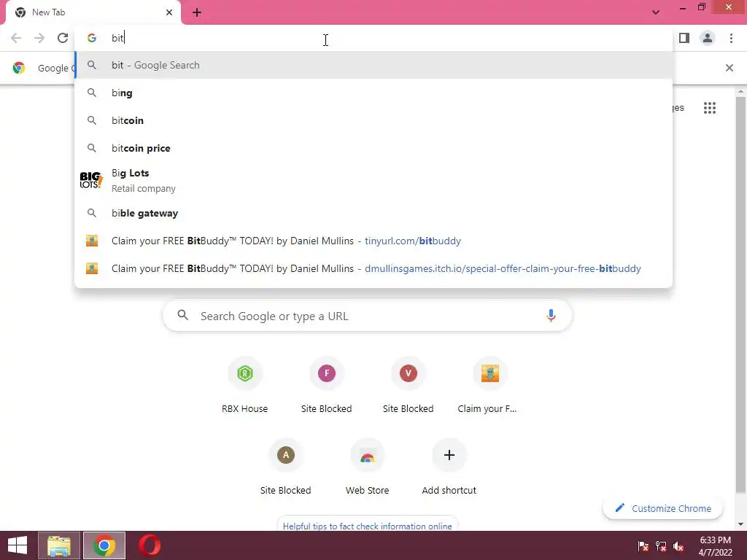The image size is (747, 560).
Task: Open the tab search chevron dropdown
Action: [656, 12]
